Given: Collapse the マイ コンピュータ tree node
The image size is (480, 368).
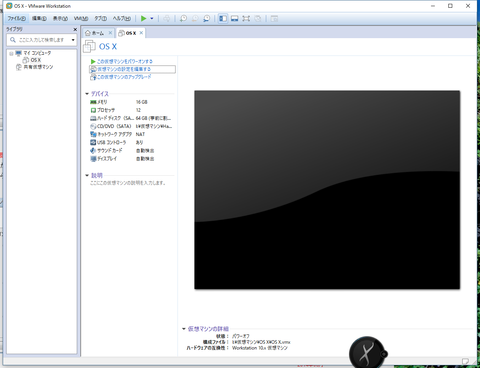Looking at the screenshot, I should point(11,53).
